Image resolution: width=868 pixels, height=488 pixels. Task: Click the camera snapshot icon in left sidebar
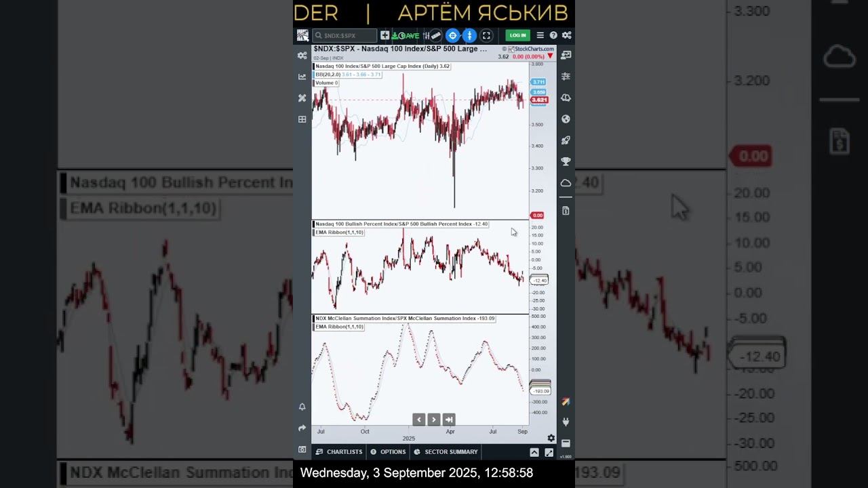(302, 449)
